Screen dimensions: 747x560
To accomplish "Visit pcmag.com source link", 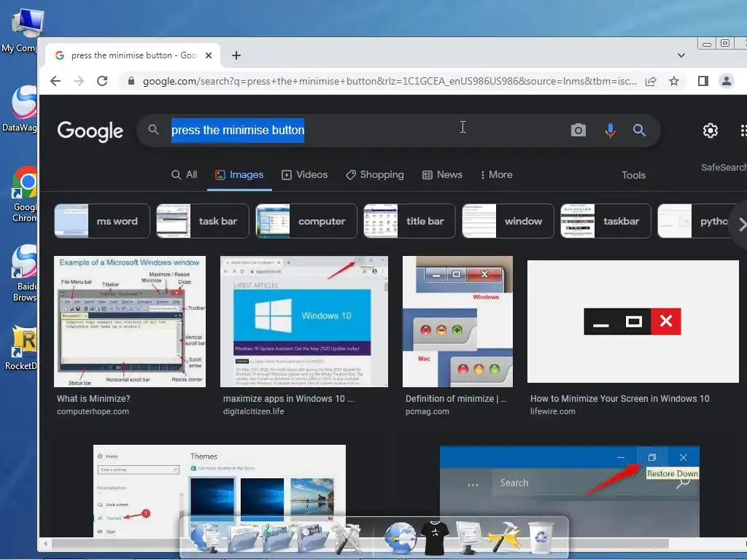I will (x=427, y=411).
